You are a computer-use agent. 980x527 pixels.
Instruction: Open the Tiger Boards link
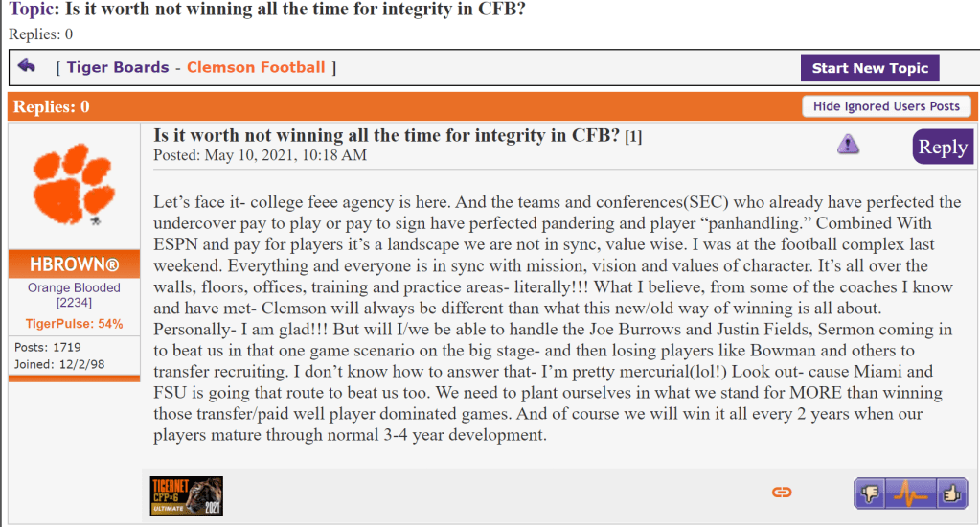(118, 67)
